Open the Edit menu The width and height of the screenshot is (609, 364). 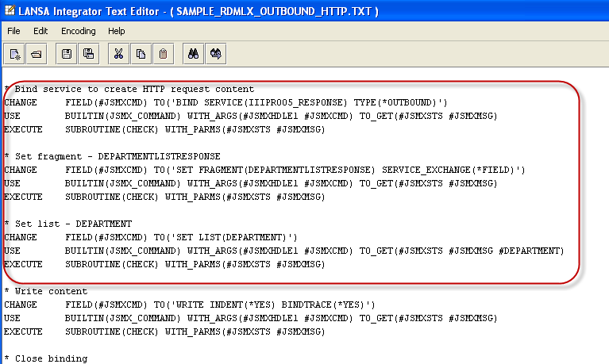[40, 31]
